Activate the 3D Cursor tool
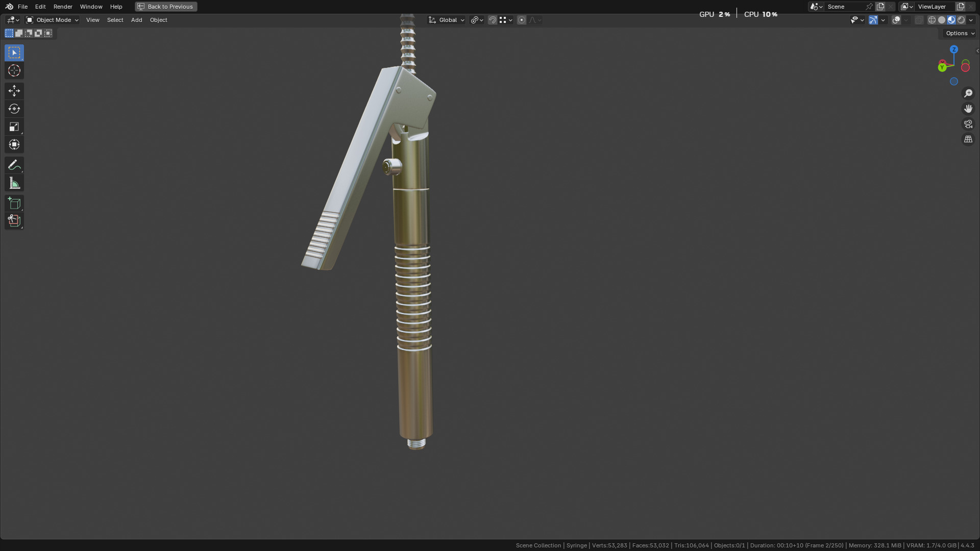Viewport: 980px width, 551px height. [x=14, y=70]
